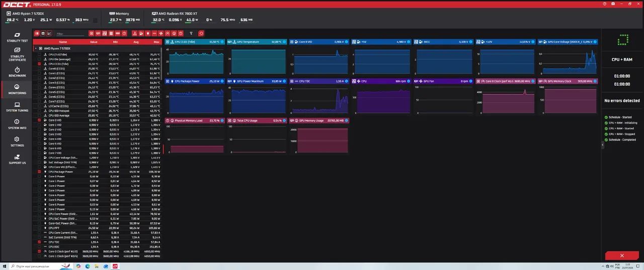
Task: Click the info dot on GPU Fan graph
Action: tap(471, 81)
